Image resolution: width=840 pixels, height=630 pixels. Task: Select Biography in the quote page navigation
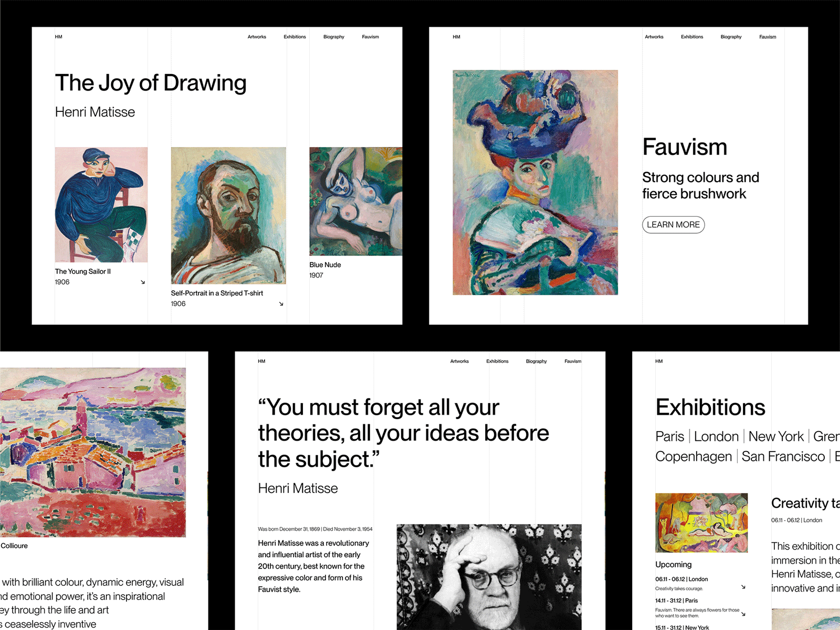(536, 361)
